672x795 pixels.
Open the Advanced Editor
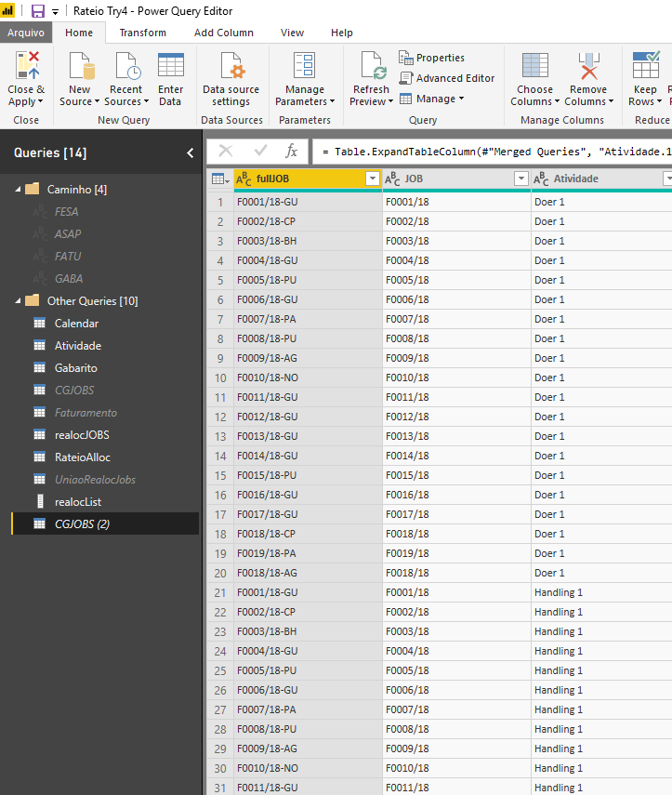coord(446,78)
